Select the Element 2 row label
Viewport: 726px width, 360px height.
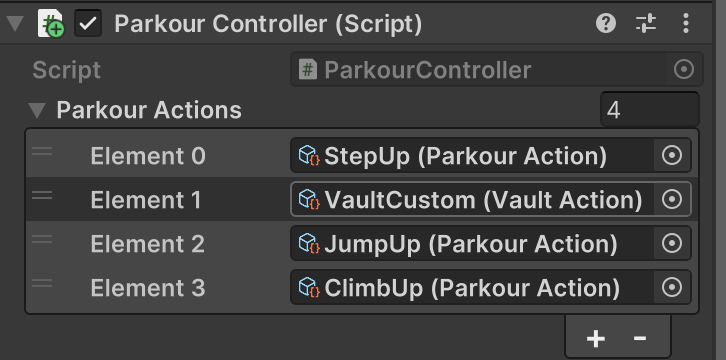148,244
